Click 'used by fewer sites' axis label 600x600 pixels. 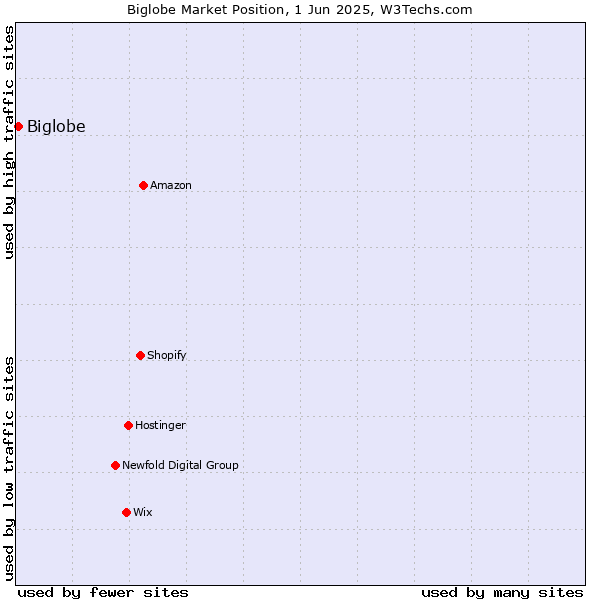point(103,593)
